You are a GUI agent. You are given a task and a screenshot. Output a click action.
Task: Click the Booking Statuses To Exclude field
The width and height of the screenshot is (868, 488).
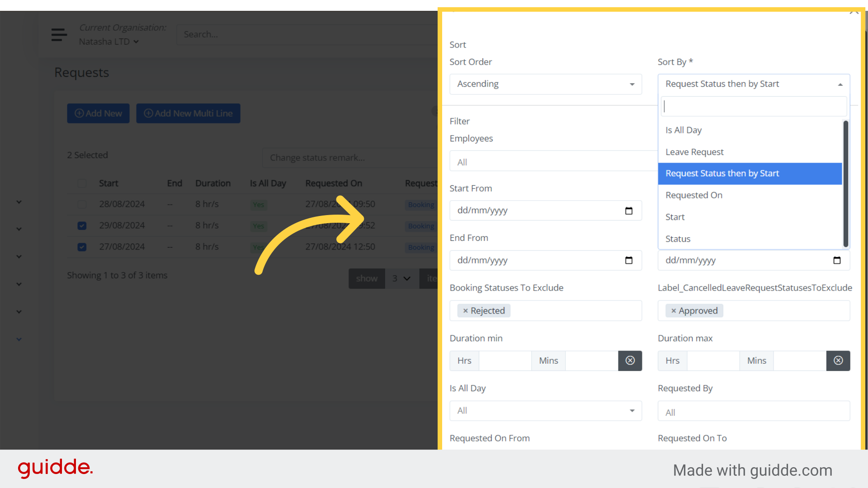coord(546,311)
